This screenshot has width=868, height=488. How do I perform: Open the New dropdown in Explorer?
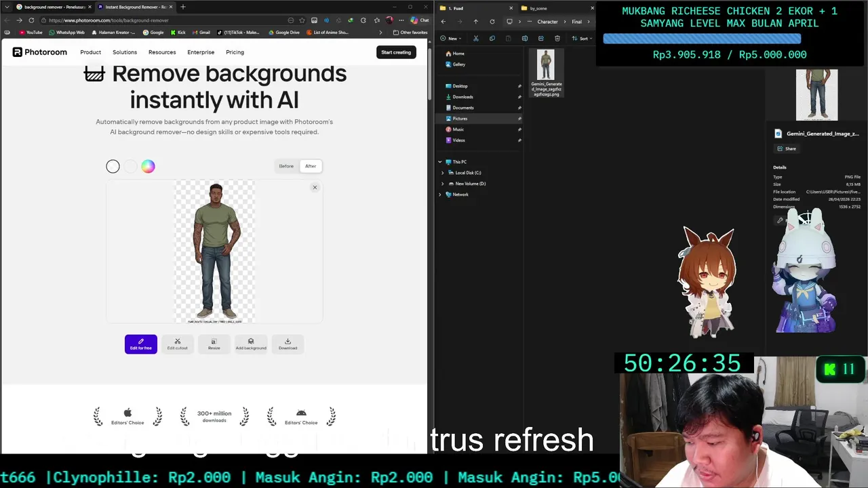point(450,38)
